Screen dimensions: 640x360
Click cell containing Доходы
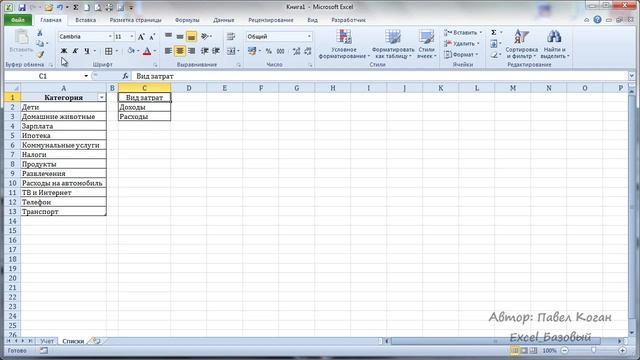point(144,107)
